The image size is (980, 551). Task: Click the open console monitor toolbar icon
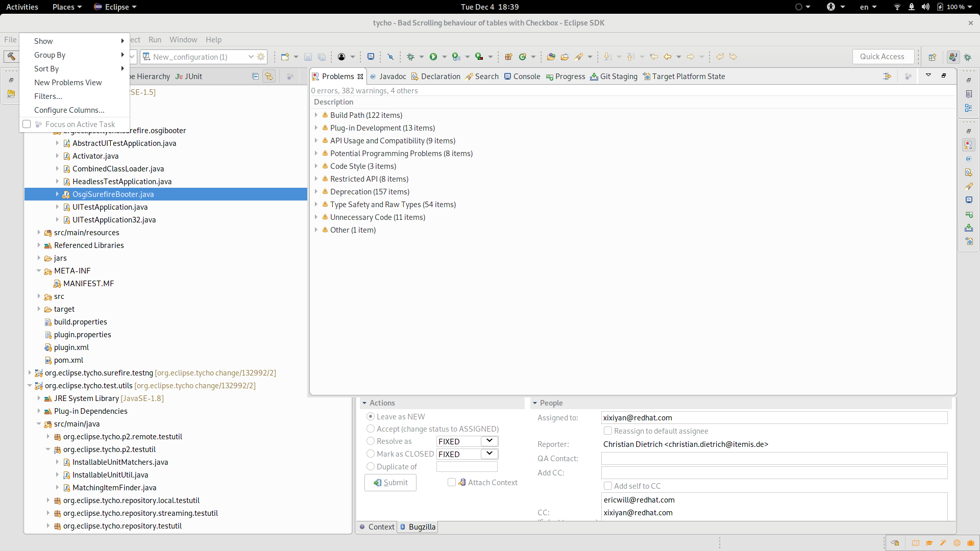(371, 57)
